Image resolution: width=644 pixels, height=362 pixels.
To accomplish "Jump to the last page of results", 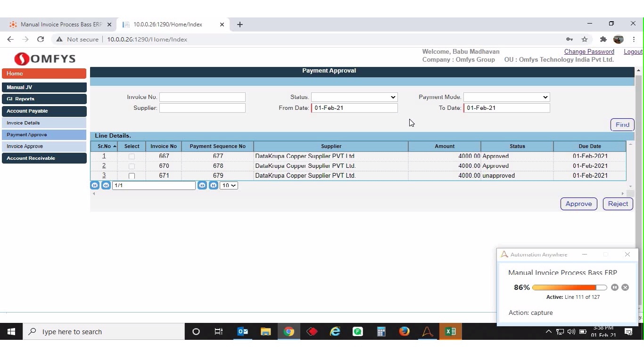I will tap(214, 186).
